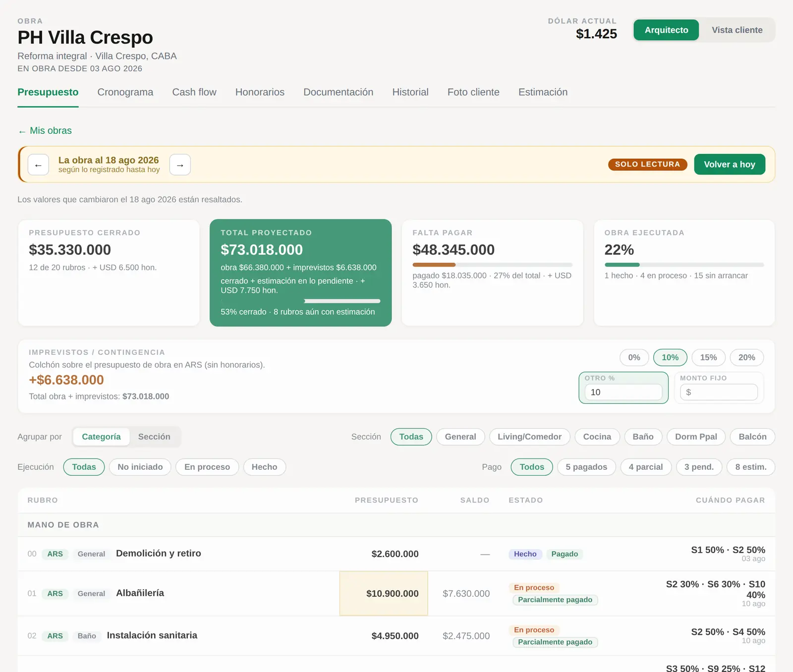Filter payment by 4 parcial
The image size is (793, 672).
[646, 467]
